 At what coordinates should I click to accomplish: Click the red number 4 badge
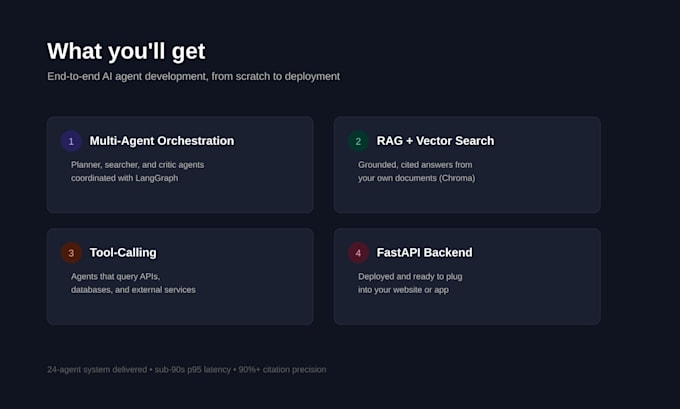358,253
